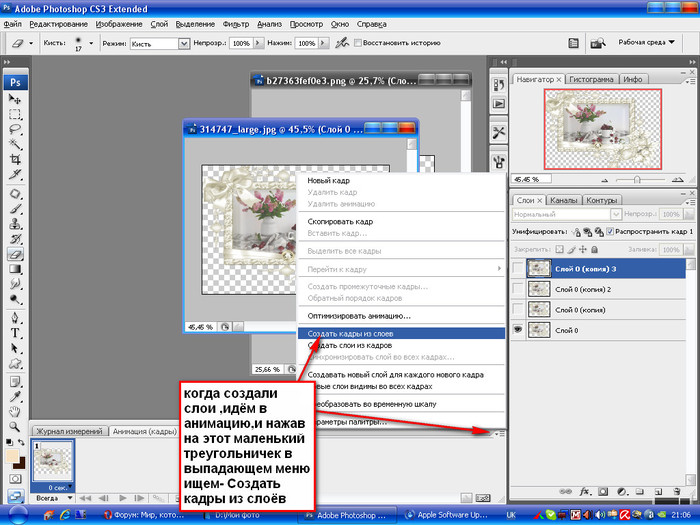Select the Dodge tool
Image resolution: width=700 pixels, height=525 pixels.
[15, 299]
